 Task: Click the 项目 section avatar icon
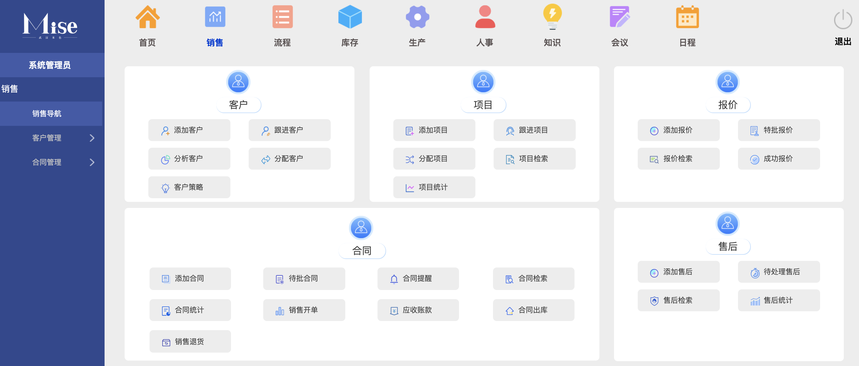(x=483, y=82)
